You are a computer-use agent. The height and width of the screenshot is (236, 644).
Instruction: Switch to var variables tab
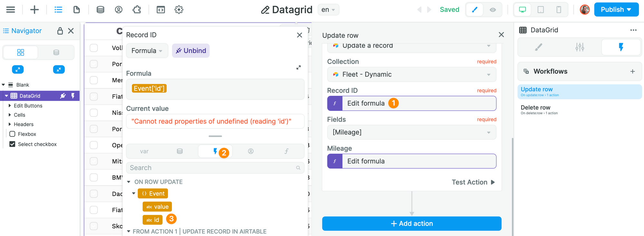tap(144, 151)
